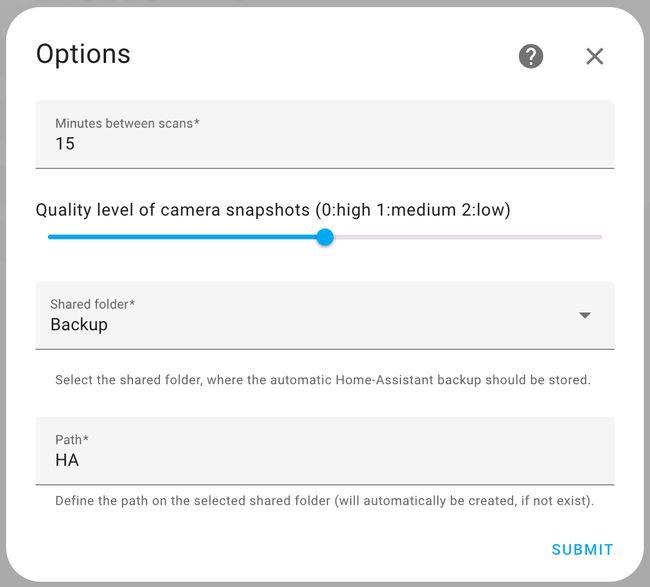This screenshot has width=650, height=587.
Task: Place cursor in the HA path text
Action: pyautogui.click(x=67, y=460)
